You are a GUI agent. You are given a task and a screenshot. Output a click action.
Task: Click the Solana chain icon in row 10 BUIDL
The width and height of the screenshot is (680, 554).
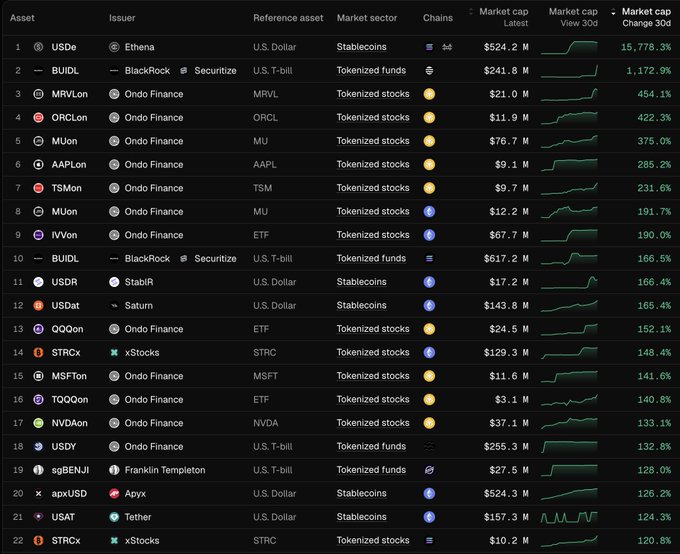click(x=429, y=259)
